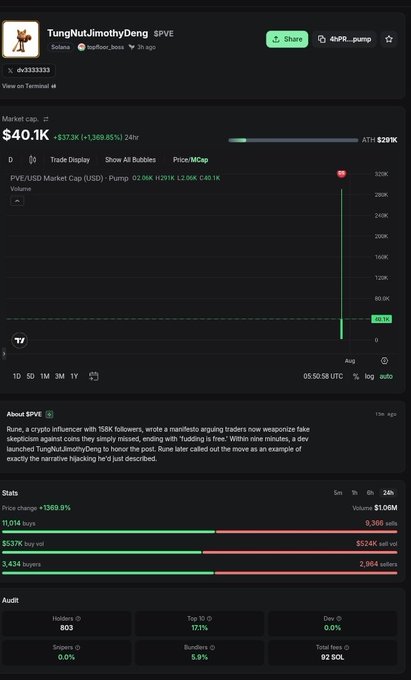
Task: Click the ATH $291K label
Action: 379,140
